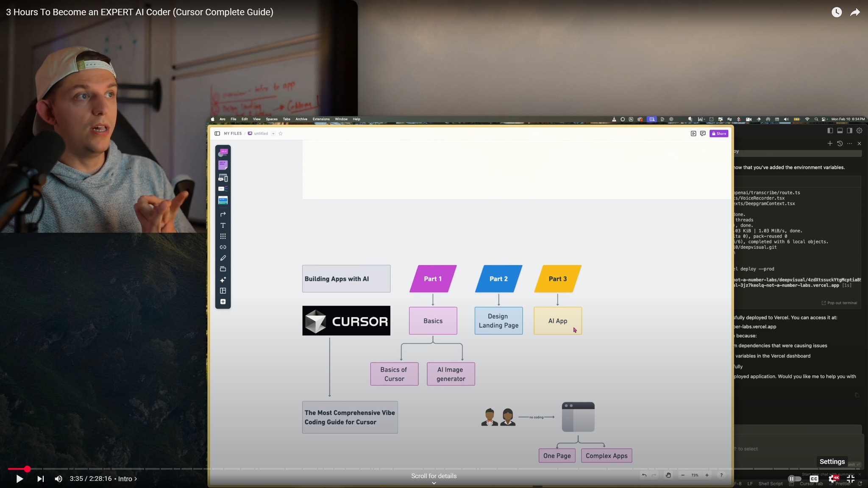This screenshot has height=488, width=868.
Task: Toggle closed captions button
Action: point(814,479)
